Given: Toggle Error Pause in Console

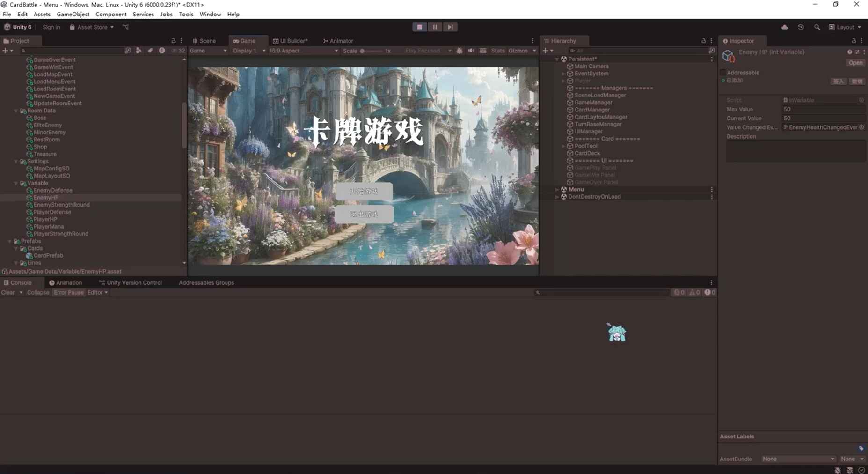Looking at the screenshot, I should point(68,292).
